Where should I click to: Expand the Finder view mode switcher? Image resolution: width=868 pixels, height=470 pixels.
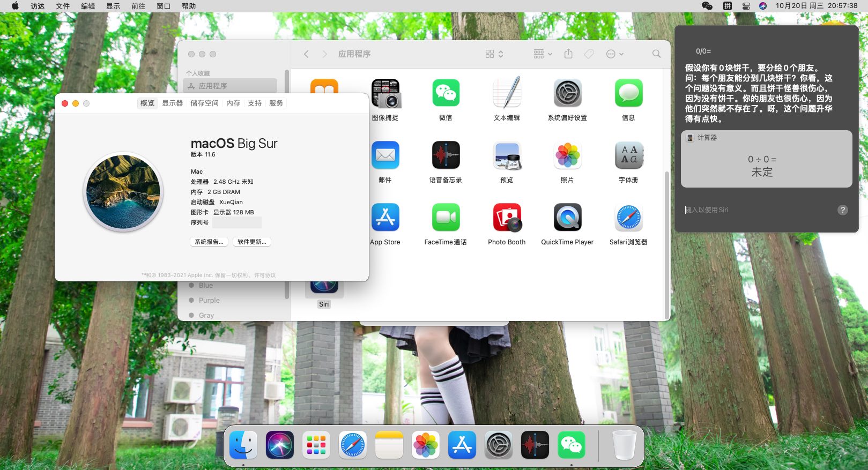point(494,54)
